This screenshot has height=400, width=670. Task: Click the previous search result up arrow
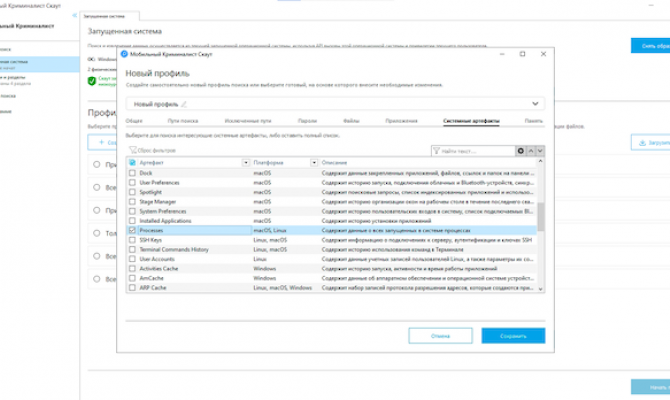pos(531,150)
